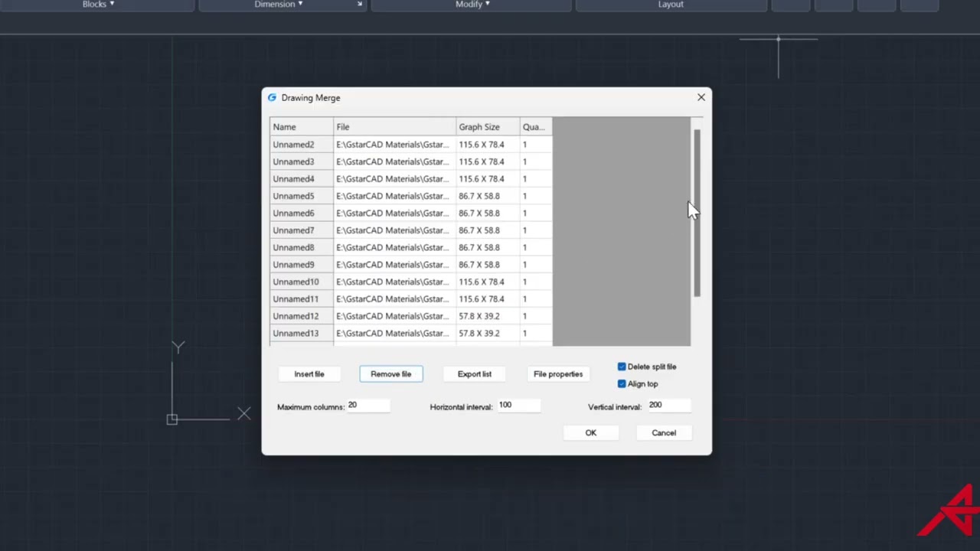This screenshot has width=980, height=551.
Task: Click the Remove file button
Action: pos(391,374)
